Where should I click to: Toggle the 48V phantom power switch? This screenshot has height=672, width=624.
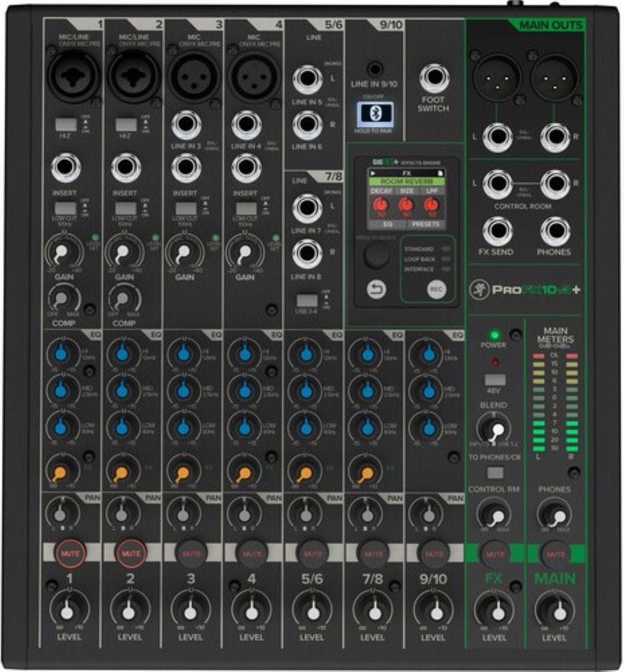[x=495, y=380]
